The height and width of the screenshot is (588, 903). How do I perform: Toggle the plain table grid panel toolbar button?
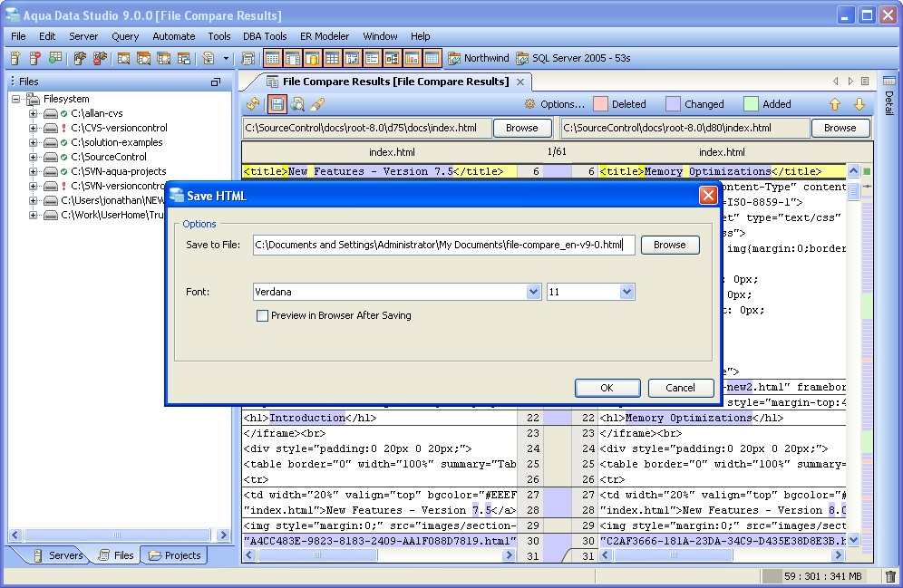coord(333,58)
